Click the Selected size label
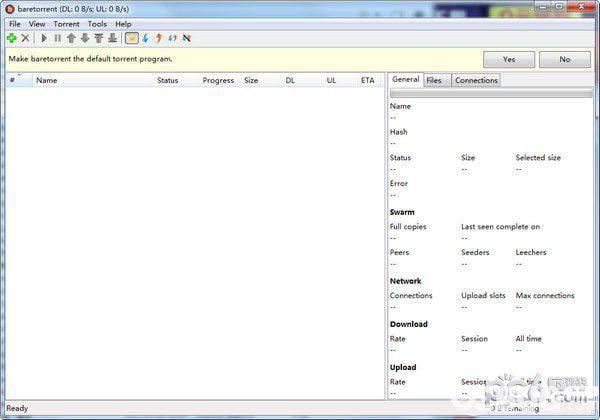This screenshot has width=600, height=420. 538,158
